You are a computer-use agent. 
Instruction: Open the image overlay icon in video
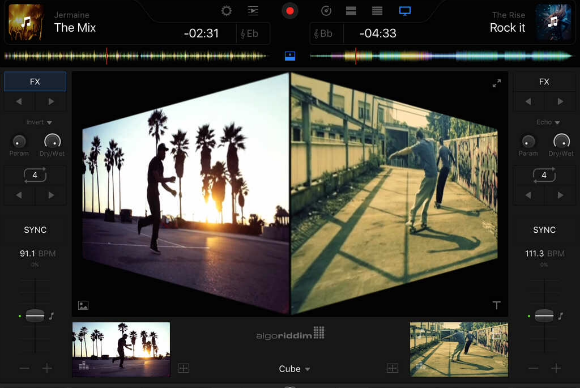tap(83, 306)
